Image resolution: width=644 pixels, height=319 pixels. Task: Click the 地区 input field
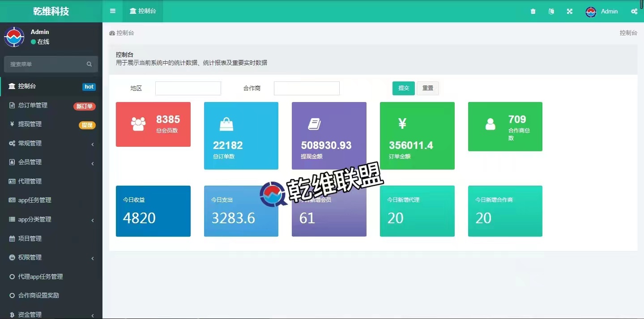coord(188,89)
